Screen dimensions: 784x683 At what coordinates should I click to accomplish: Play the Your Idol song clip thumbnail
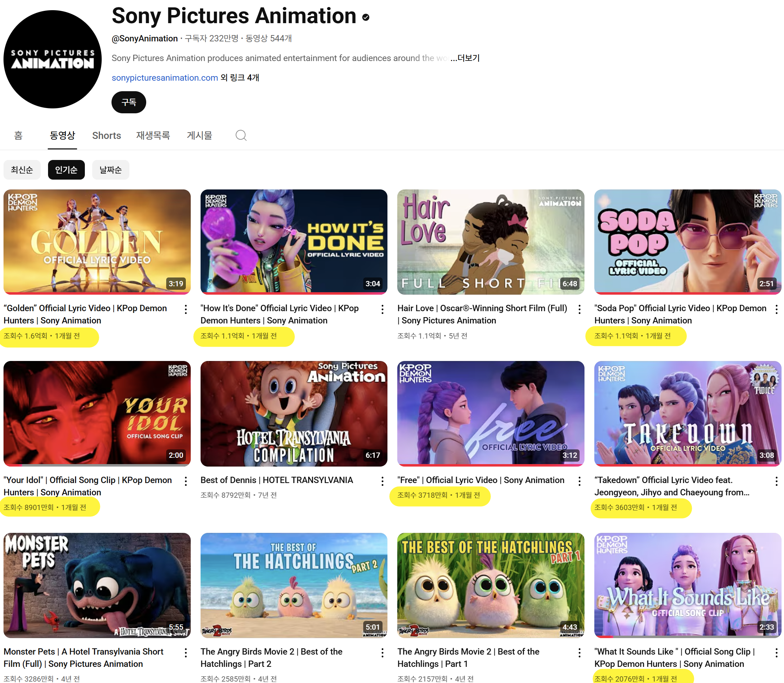97,414
